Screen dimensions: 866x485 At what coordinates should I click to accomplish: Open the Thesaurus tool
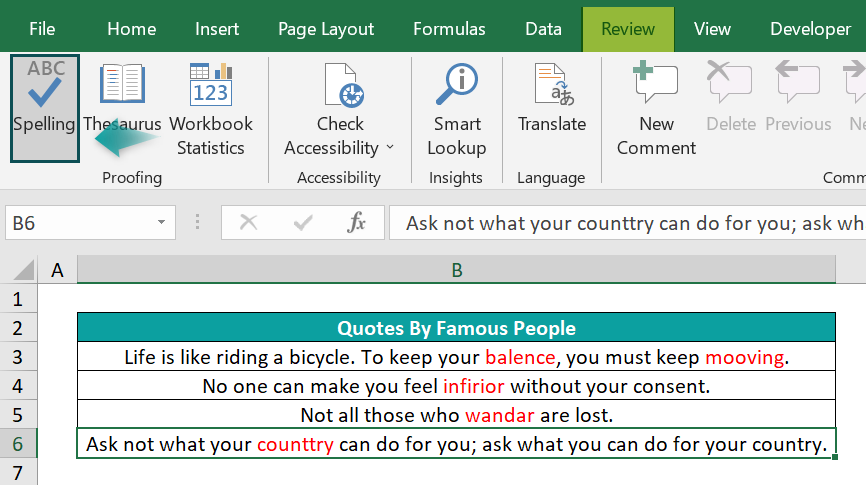coord(122,99)
